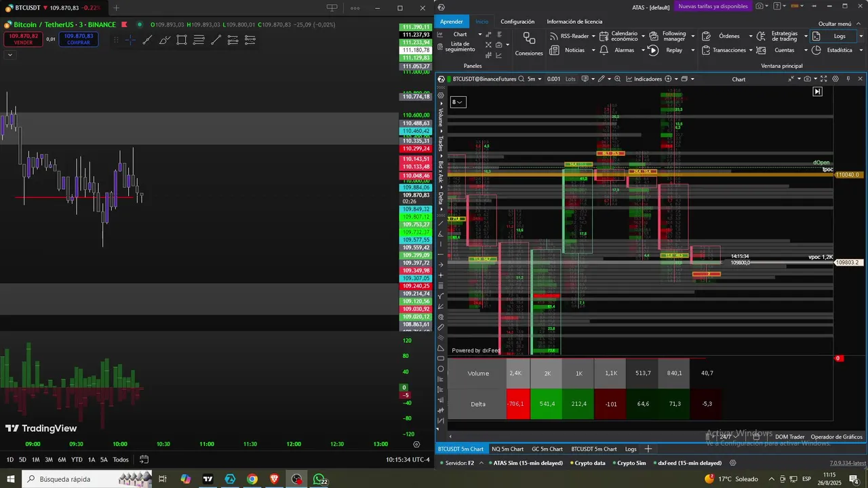Open Calendario económico
868x488 pixels.
click(x=618, y=36)
